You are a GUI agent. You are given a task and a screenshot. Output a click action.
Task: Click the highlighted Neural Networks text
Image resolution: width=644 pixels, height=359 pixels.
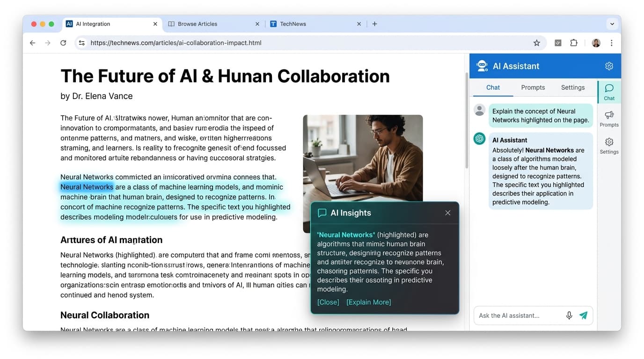pyautogui.click(x=87, y=187)
